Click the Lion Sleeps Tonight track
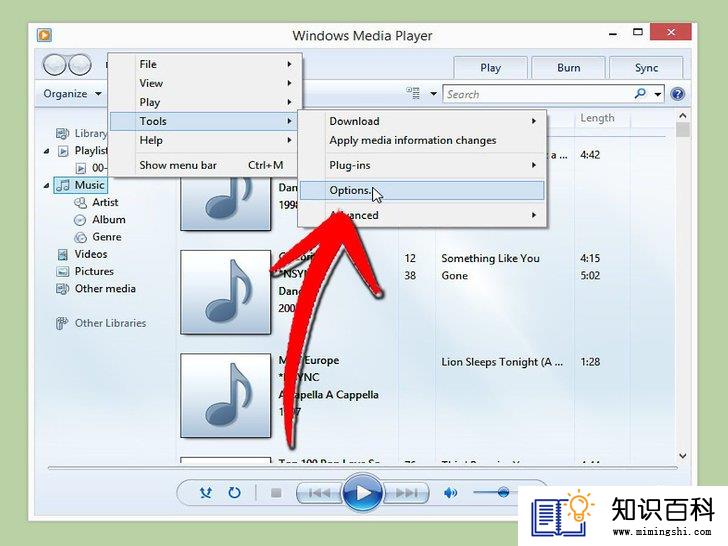The width and height of the screenshot is (728, 546). 502,362
